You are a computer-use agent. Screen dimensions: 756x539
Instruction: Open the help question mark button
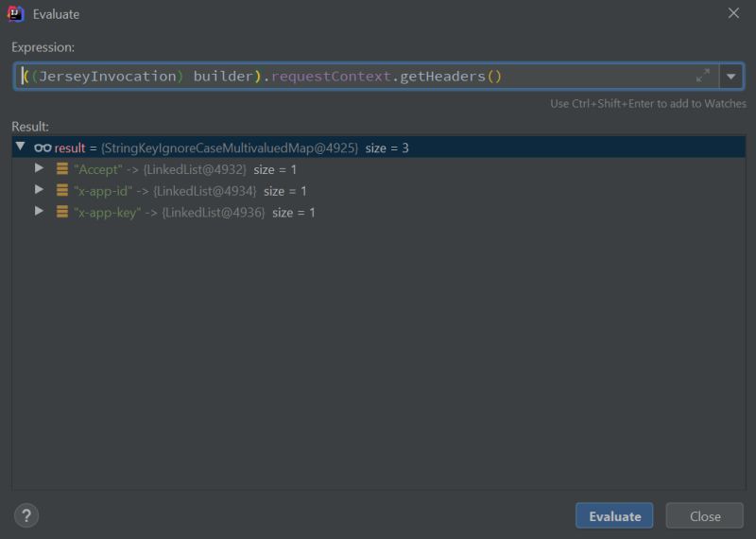(26, 515)
